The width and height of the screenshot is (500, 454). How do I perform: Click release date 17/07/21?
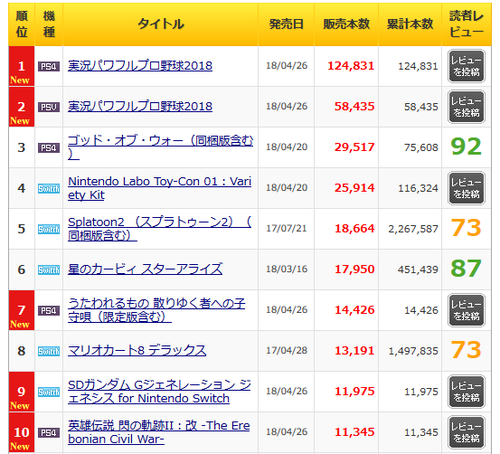pyautogui.click(x=286, y=228)
